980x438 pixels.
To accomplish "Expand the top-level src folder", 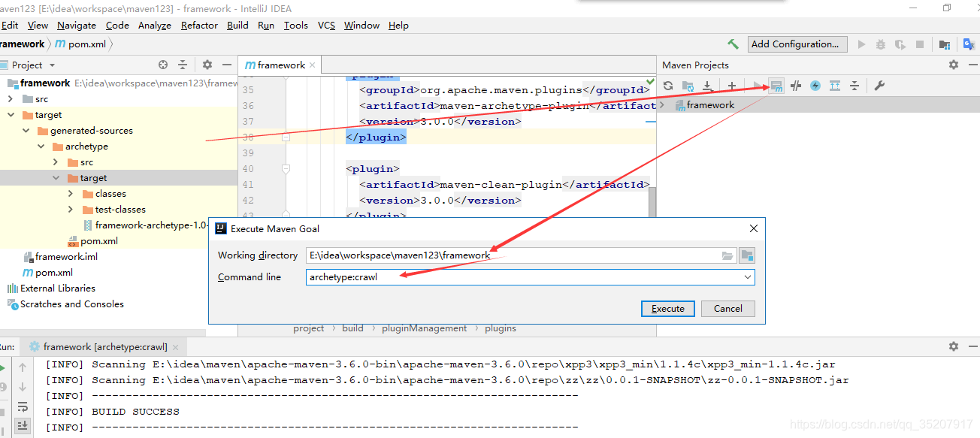I will click(x=11, y=99).
